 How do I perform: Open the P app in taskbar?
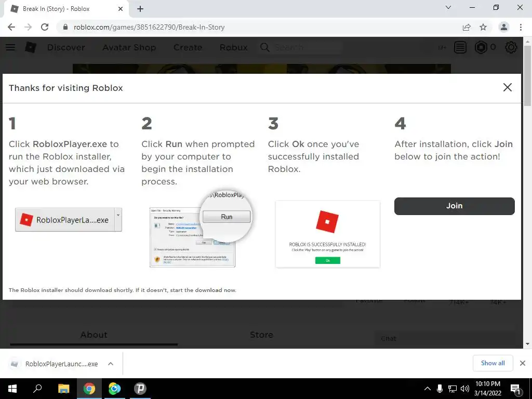point(140,389)
